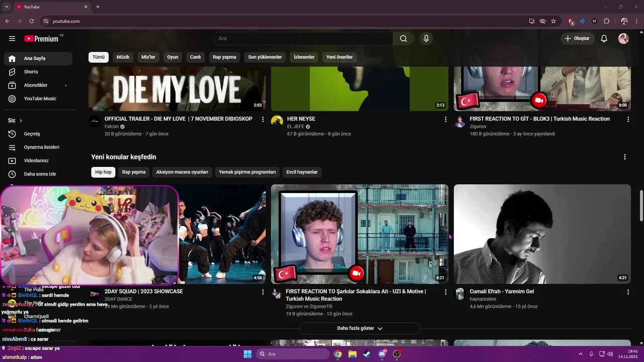Image resolution: width=644 pixels, height=362 pixels.
Task: Select the Canlı filter chip
Action: 195,57
